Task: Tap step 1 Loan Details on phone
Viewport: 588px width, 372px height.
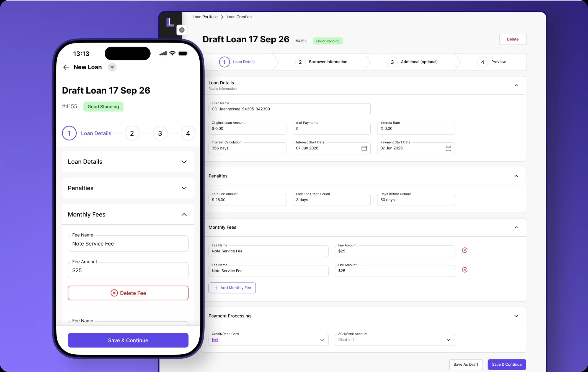Action: coord(87,133)
